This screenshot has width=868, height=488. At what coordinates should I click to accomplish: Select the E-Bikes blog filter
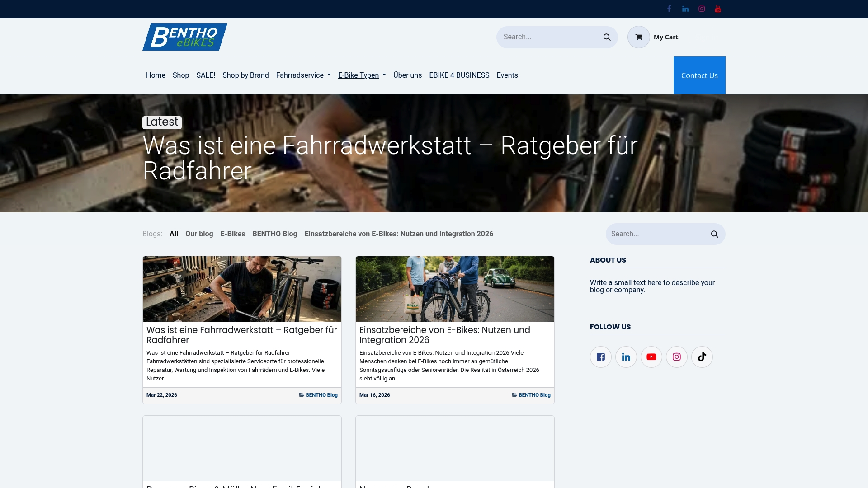point(232,234)
